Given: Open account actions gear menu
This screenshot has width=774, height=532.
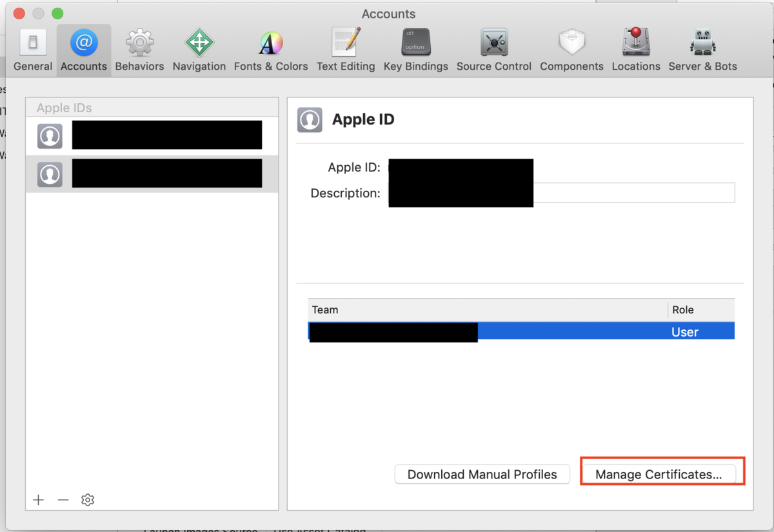Looking at the screenshot, I should click(88, 500).
